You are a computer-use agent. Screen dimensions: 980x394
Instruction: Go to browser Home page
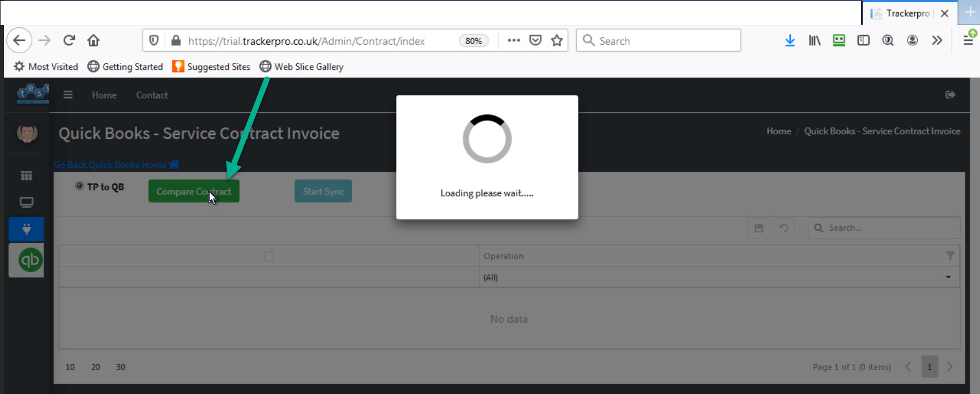[93, 40]
